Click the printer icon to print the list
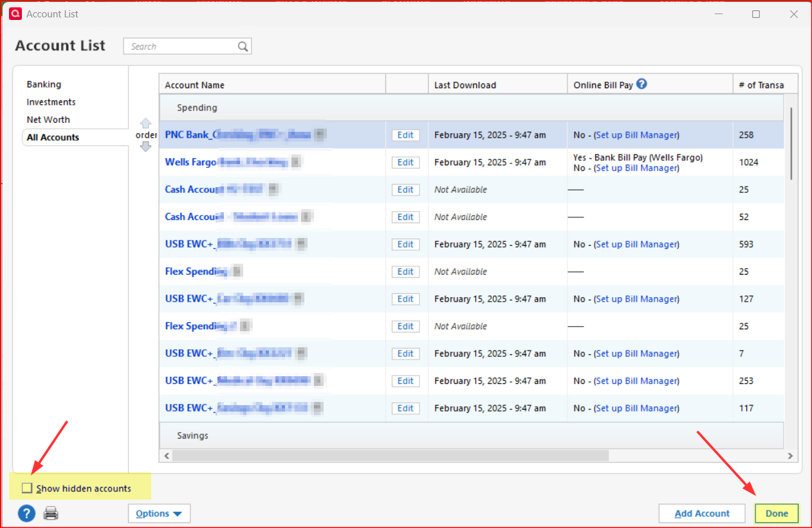The height and width of the screenshot is (528, 812). (x=51, y=513)
